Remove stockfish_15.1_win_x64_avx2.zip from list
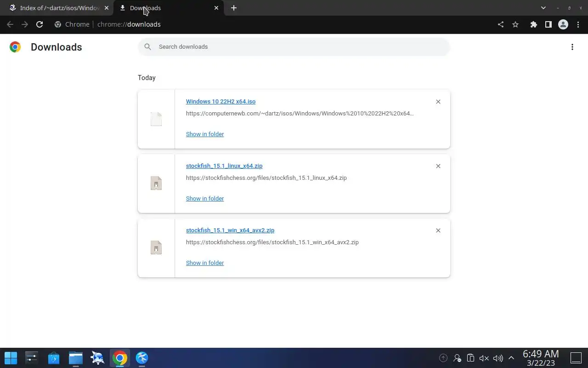588x368 pixels. 438,230
